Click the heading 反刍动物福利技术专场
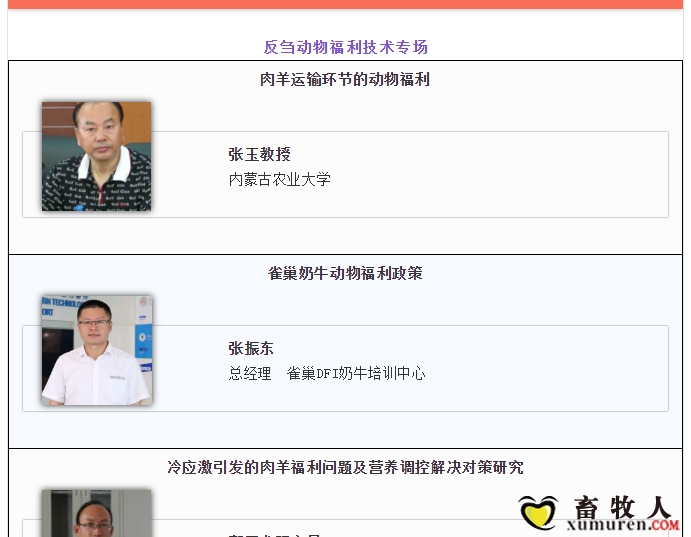 pyautogui.click(x=346, y=47)
